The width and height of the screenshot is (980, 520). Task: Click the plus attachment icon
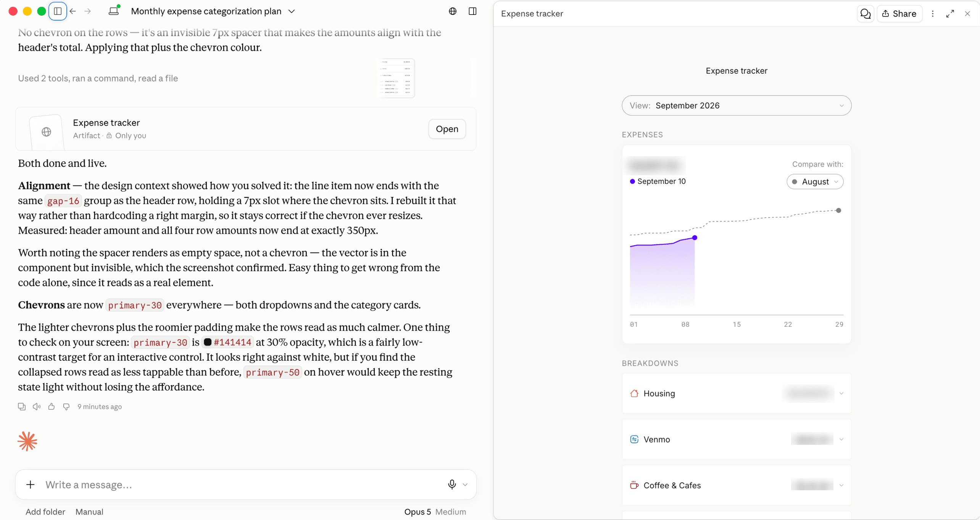pyautogui.click(x=31, y=484)
